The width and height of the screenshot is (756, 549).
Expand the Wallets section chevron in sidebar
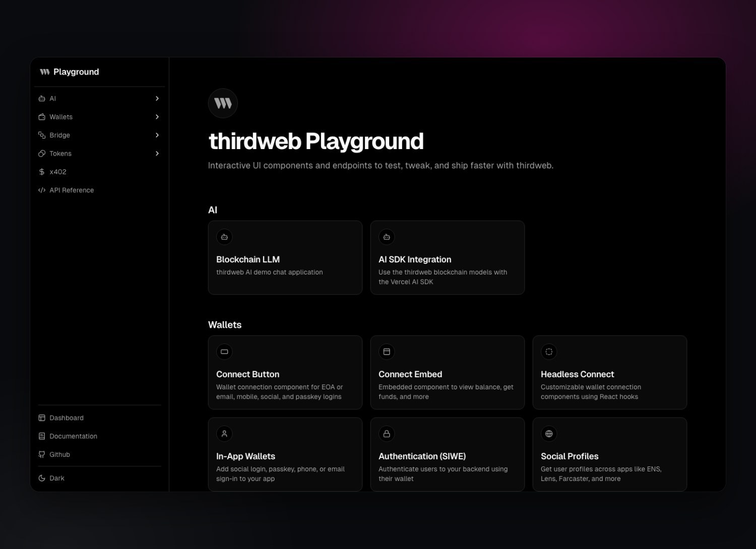click(x=157, y=117)
